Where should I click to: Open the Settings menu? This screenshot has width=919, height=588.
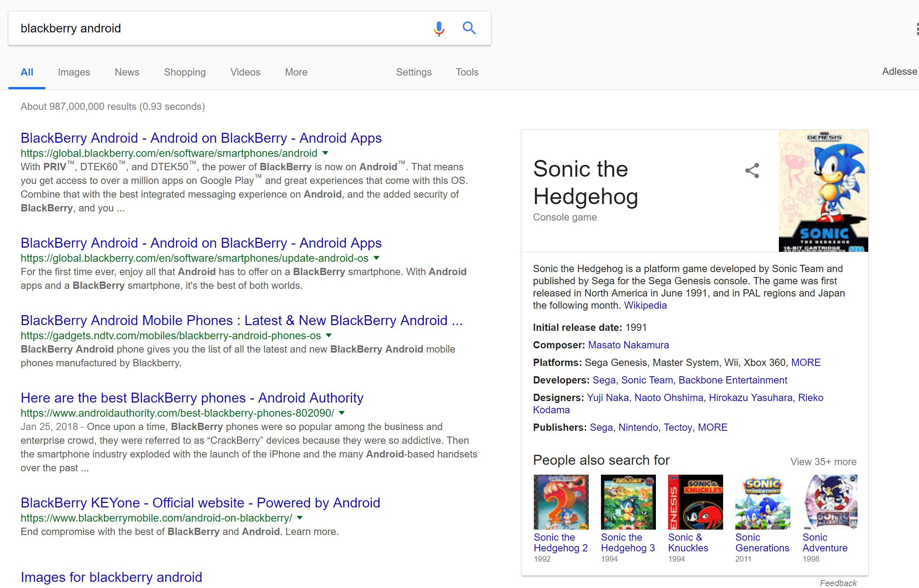pyautogui.click(x=413, y=72)
